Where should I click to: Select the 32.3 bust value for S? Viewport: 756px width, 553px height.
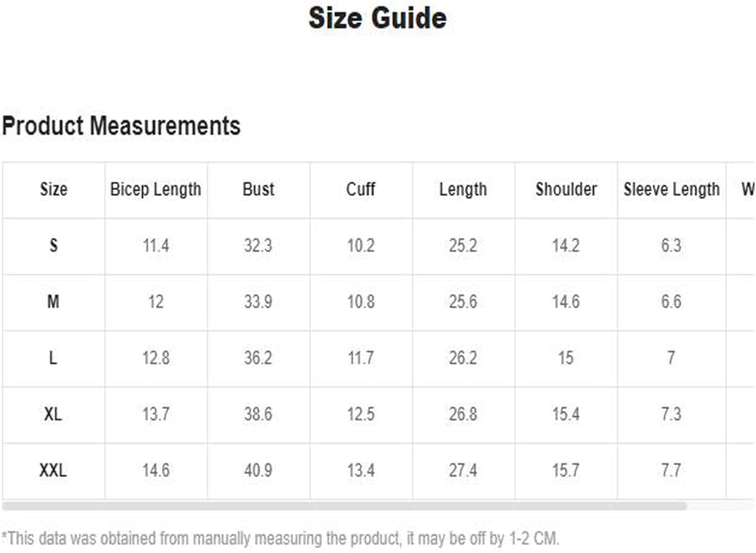pos(258,245)
